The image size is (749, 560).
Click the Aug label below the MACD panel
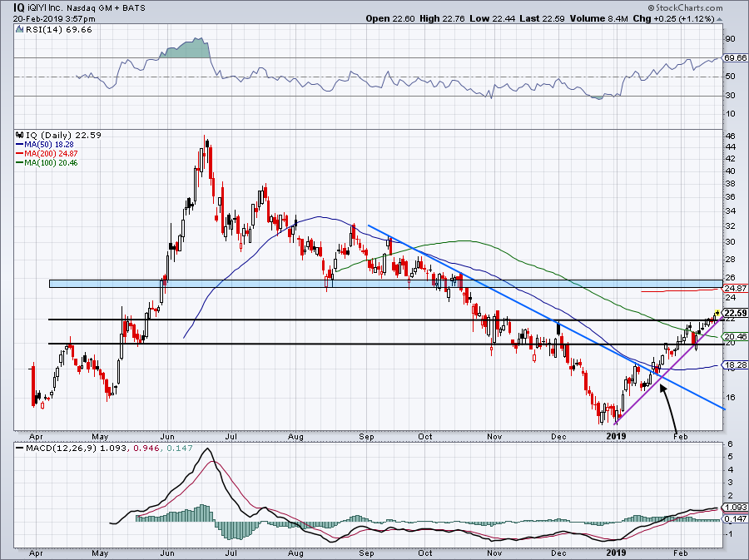tap(295, 553)
